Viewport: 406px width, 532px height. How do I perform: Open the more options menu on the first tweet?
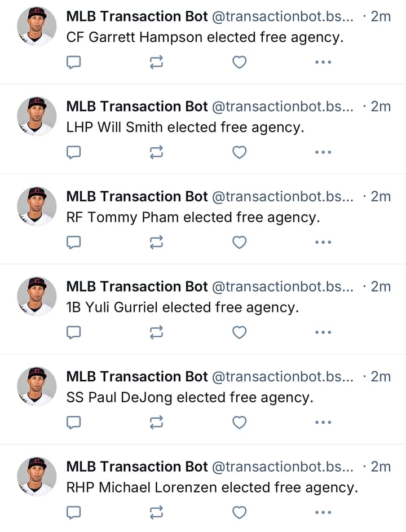click(323, 62)
